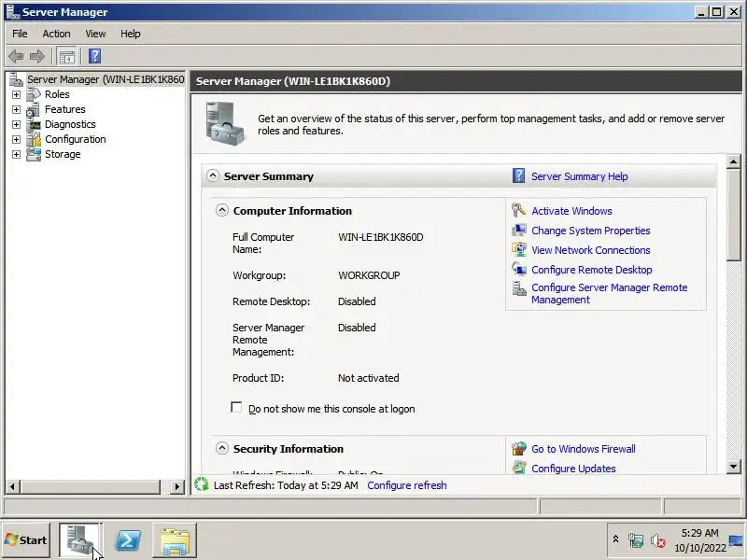Click the Start button
Viewport: 747px width, 560px height.
coord(26,540)
